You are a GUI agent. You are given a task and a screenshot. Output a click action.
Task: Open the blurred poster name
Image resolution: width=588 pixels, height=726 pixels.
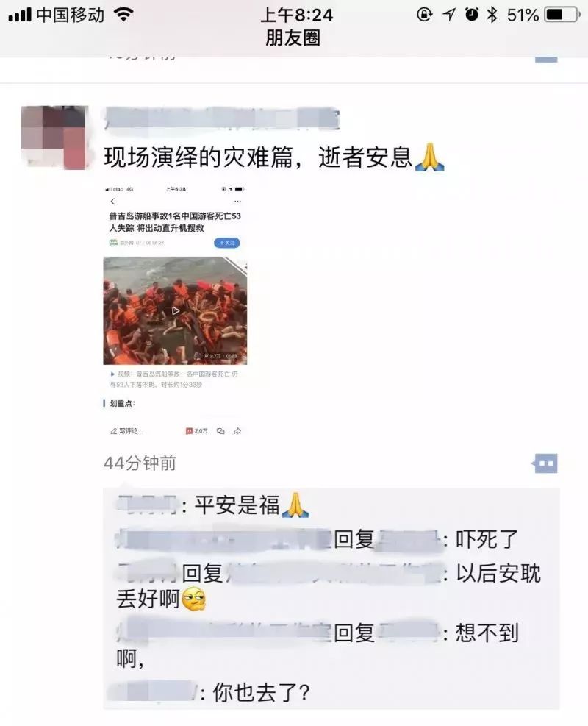[221, 118]
